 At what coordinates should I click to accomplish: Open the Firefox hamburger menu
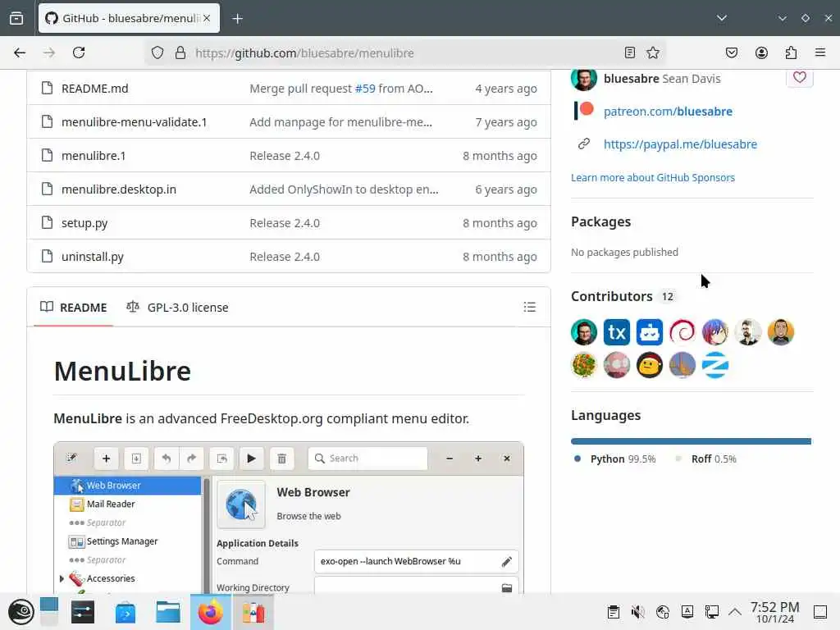coord(820,52)
